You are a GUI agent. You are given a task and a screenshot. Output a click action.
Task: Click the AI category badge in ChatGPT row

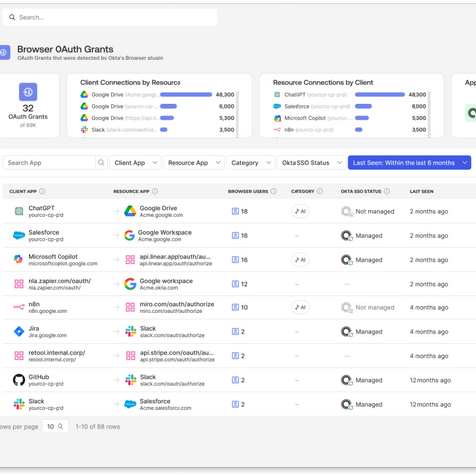(x=300, y=211)
